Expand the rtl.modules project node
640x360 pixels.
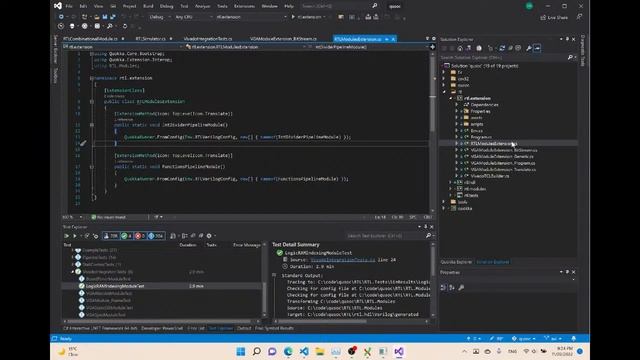click(451, 189)
